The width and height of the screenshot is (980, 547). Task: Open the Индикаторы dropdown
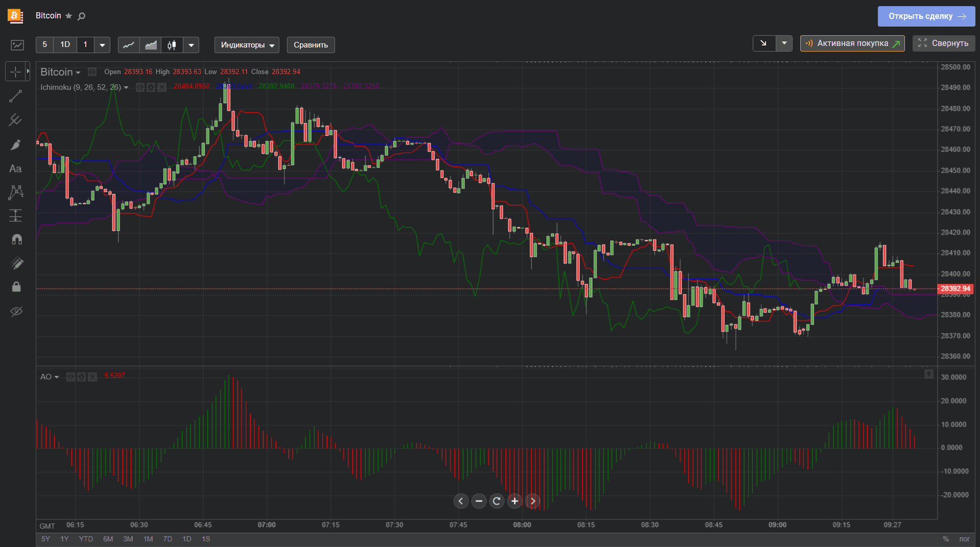point(247,45)
